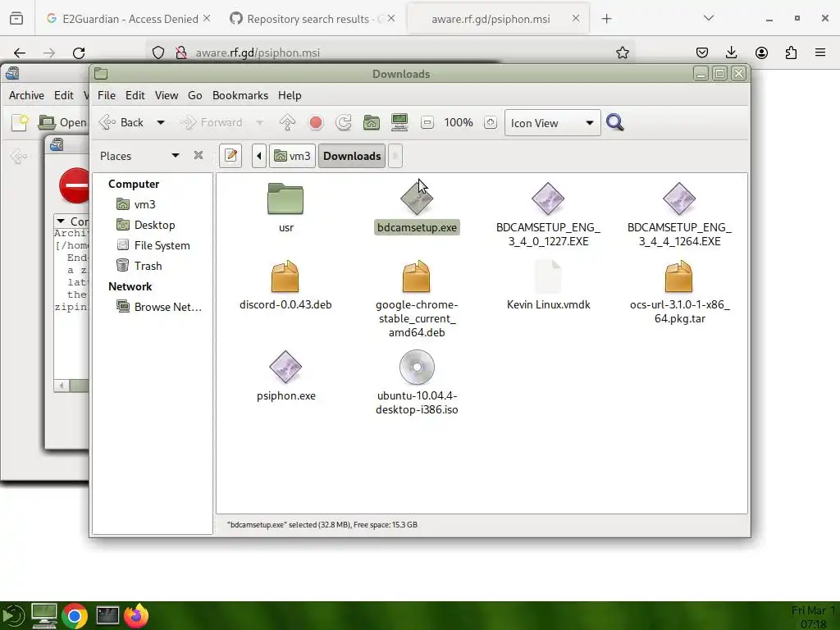840x630 pixels.
Task: Save to Pocket icon
Action: coord(702,52)
